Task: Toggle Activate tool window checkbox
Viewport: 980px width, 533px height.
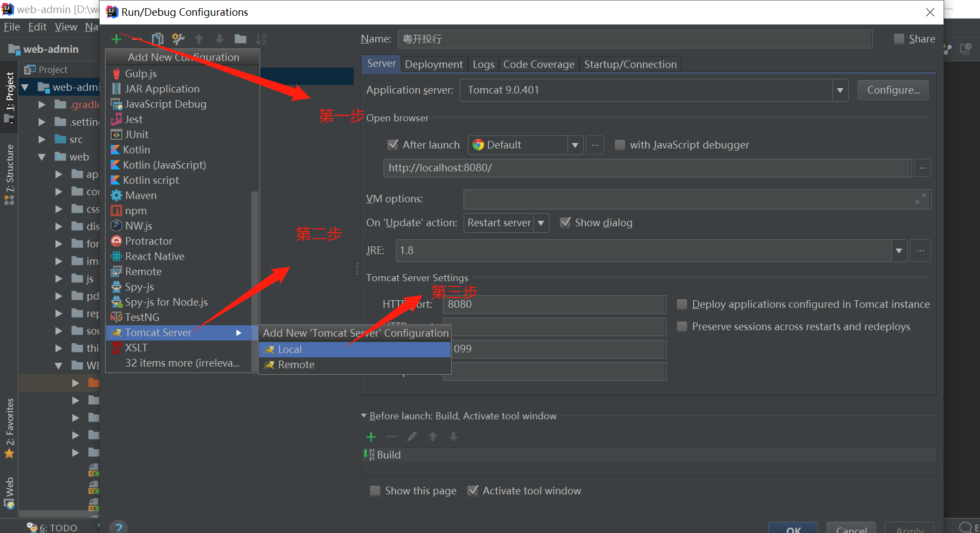Action: (473, 491)
